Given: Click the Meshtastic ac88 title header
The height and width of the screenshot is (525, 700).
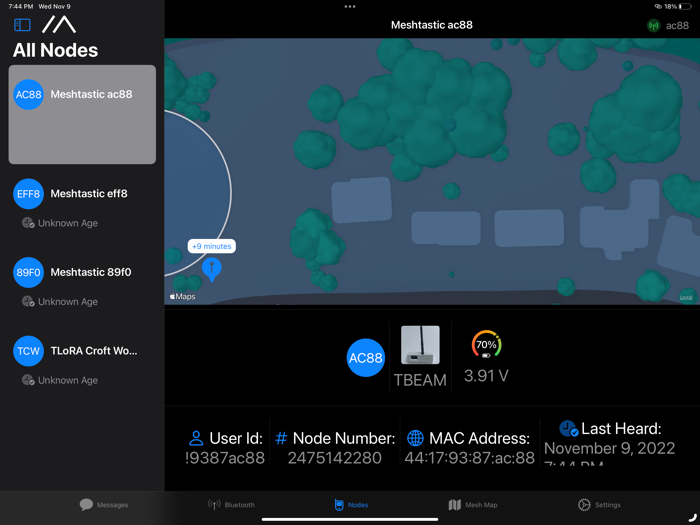Looking at the screenshot, I should point(432,25).
